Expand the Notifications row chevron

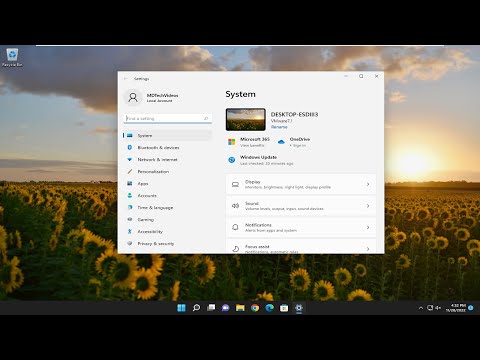click(368, 227)
